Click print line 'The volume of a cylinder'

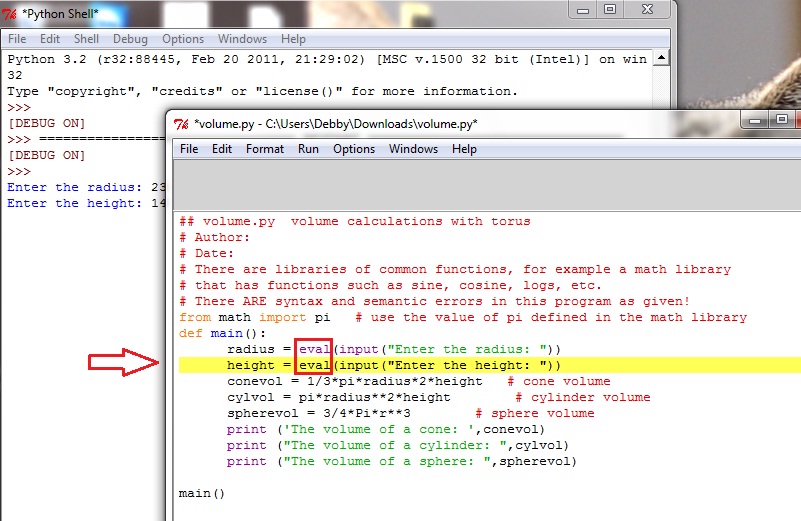(398, 445)
